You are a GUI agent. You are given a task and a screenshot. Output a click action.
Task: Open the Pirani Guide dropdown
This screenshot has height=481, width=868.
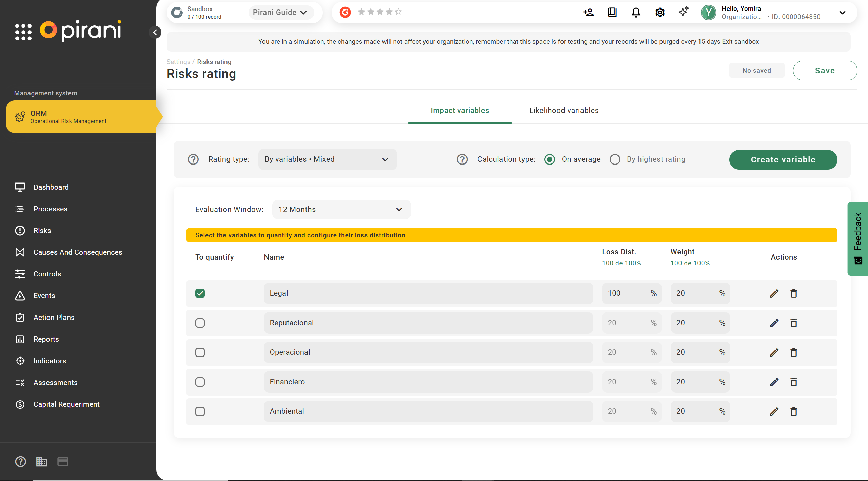pyautogui.click(x=280, y=13)
